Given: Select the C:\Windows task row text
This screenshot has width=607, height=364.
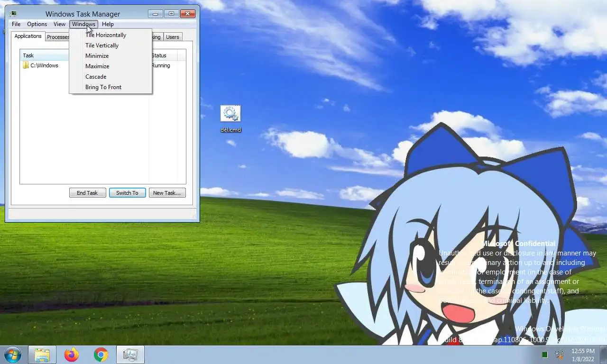Looking at the screenshot, I should (x=45, y=65).
